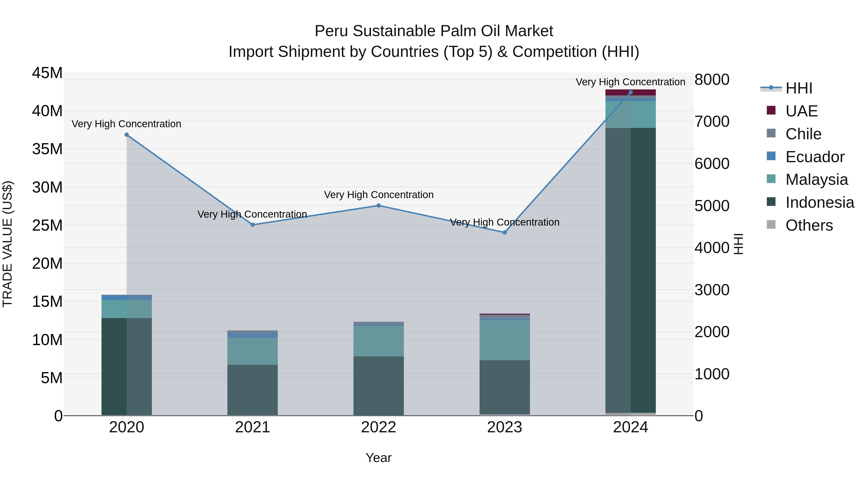868x488 pixels.
Task: Toggle the Malaysia legend entry
Action: pyautogui.click(x=807, y=180)
